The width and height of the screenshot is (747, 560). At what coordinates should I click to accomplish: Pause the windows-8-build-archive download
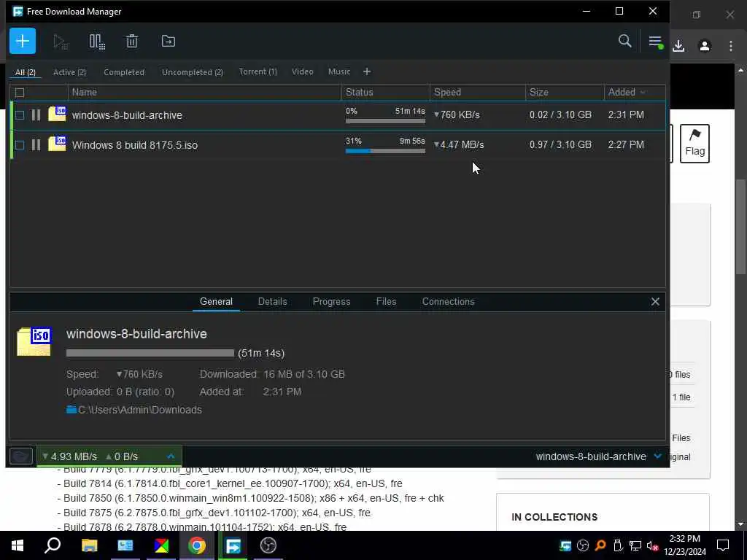click(36, 115)
